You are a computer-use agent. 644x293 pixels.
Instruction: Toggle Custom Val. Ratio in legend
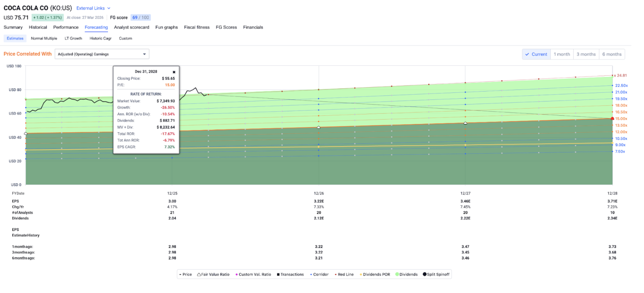point(253,274)
